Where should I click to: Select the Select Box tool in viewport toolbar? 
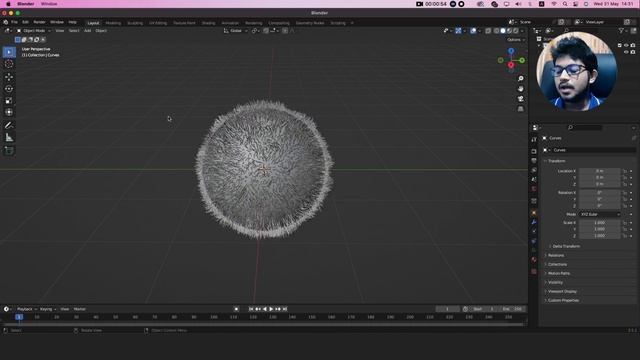coord(9,52)
